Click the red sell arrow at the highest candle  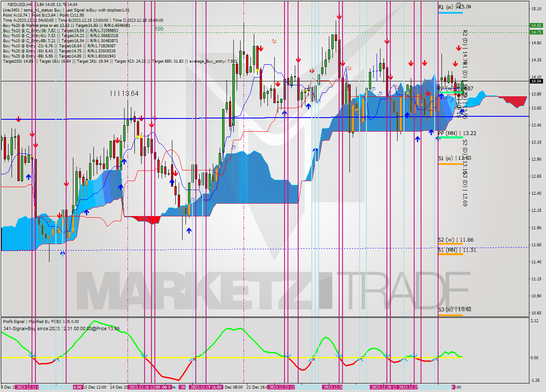click(x=339, y=17)
